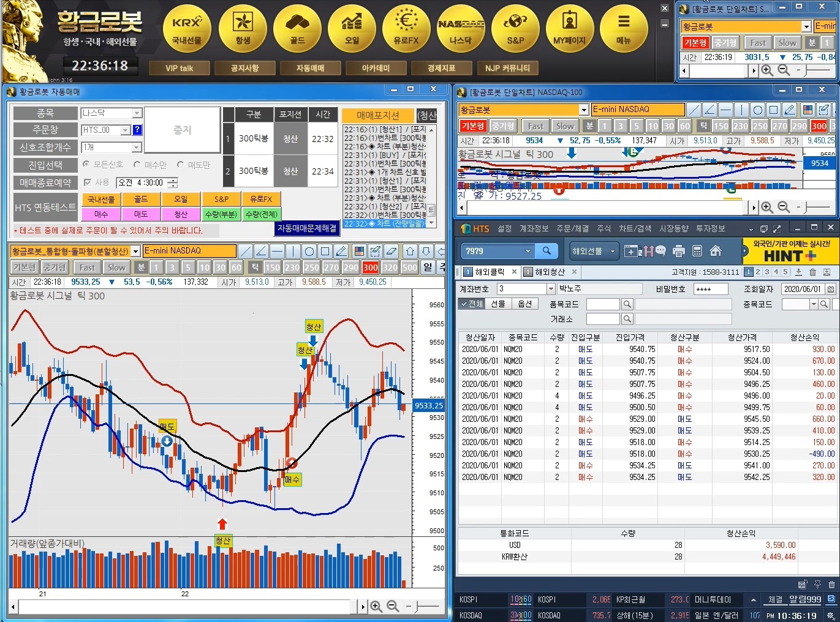Click the 자동매매문제해결 button
Image resolution: width=840 pixels, height=622 pixels.
(307, 228)
